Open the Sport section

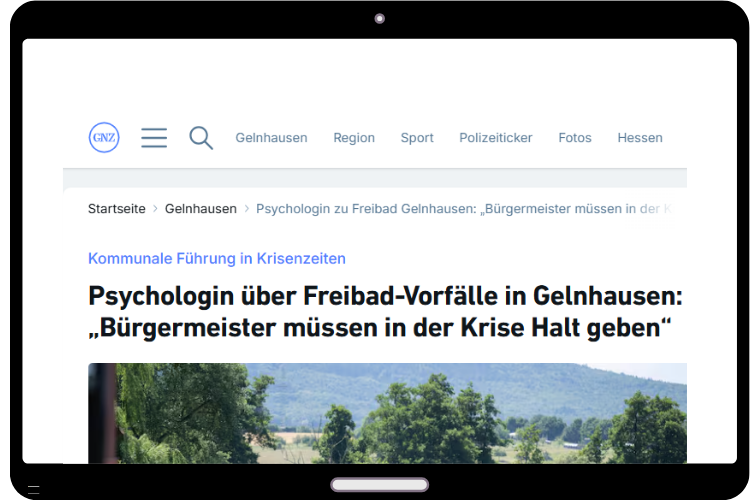(417, 138)
